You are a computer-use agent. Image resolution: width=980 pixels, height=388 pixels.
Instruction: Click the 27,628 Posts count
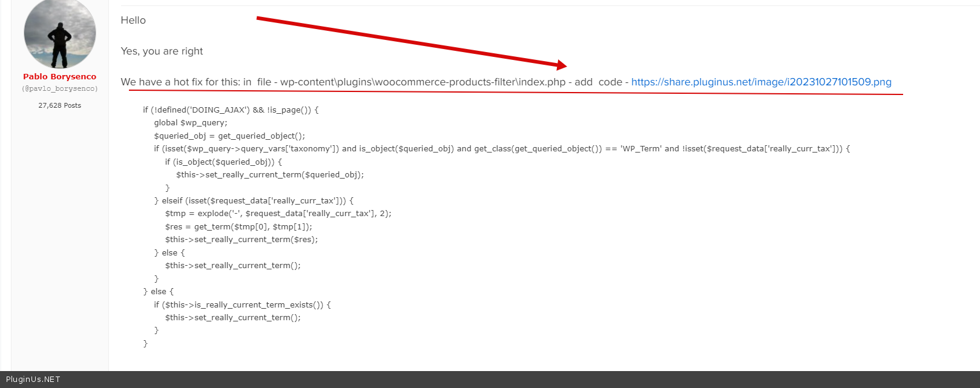click(59, 105)
